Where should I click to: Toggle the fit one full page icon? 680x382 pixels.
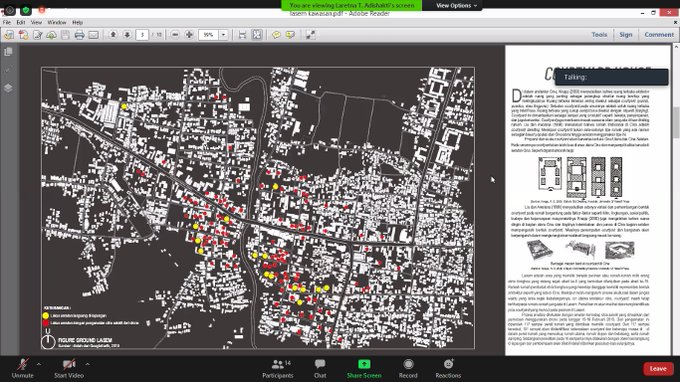coord(257,35)
